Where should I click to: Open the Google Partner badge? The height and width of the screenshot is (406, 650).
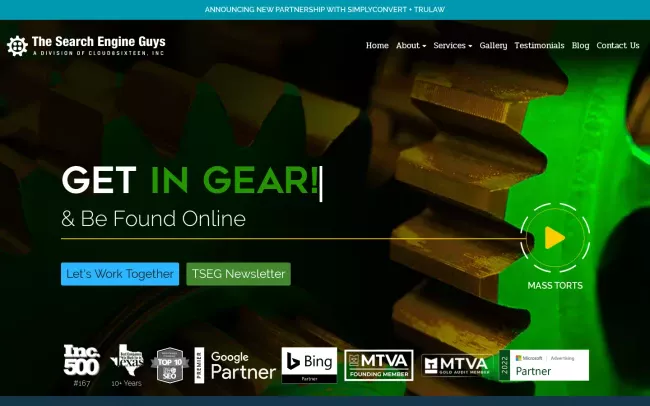pyautogui.click(x=235, y=365)
